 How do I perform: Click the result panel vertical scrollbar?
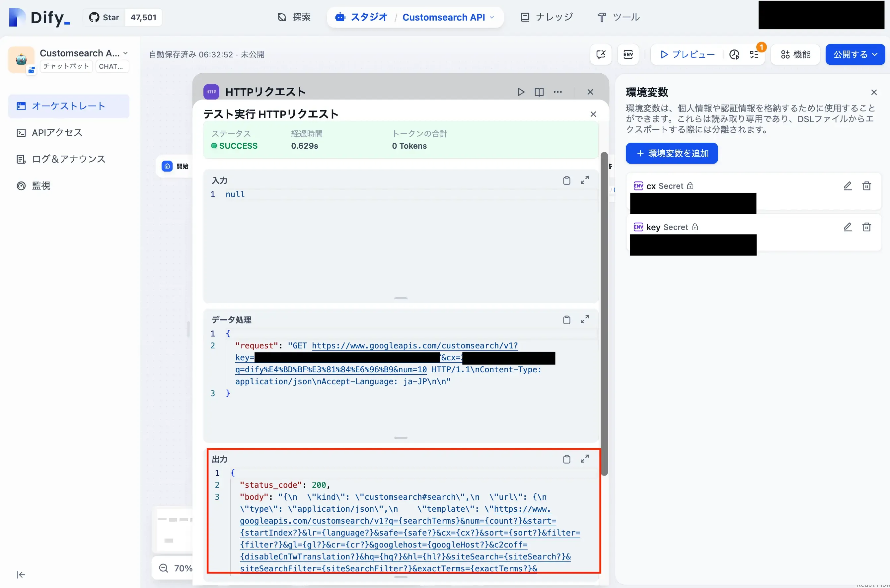(x=604, y=314)
